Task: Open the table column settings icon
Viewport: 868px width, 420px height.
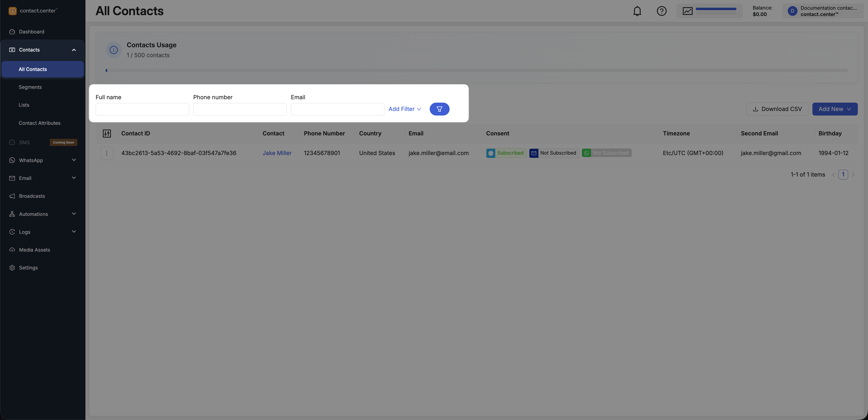Action: click(x=107, y=134)
